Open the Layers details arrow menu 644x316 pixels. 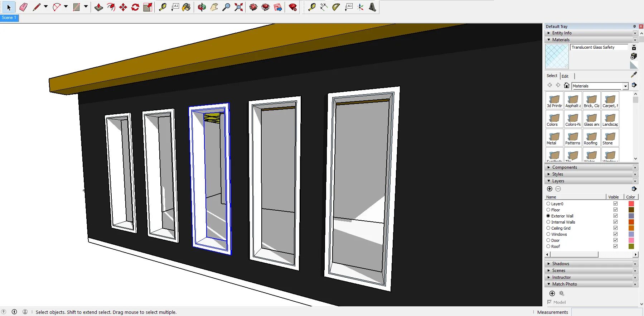pyautogui.click(x=634, y=189)
